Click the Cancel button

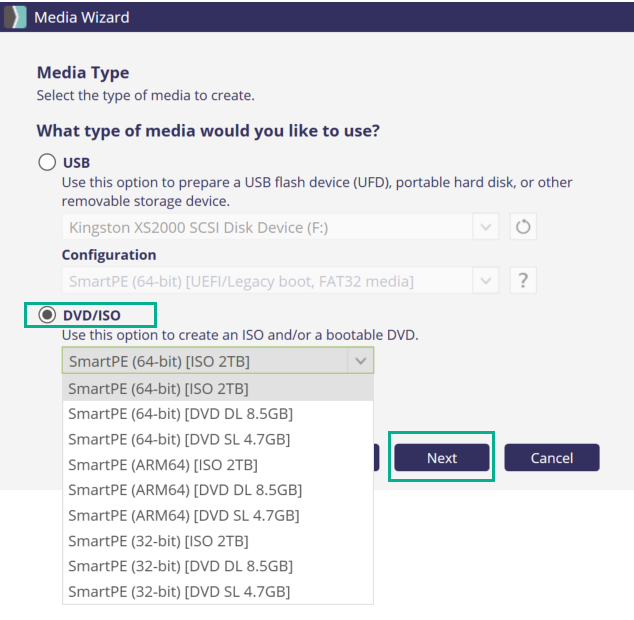(551, 458)
